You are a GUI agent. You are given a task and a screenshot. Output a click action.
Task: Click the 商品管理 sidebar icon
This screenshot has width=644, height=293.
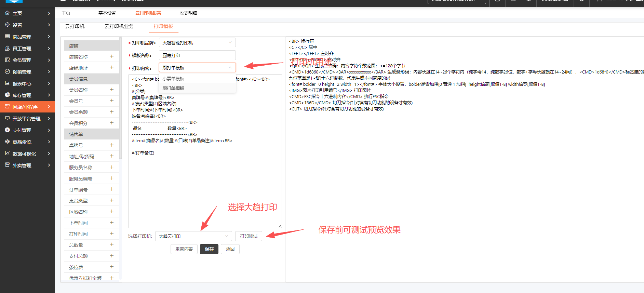pyautogui.click(x=7, y=37)
